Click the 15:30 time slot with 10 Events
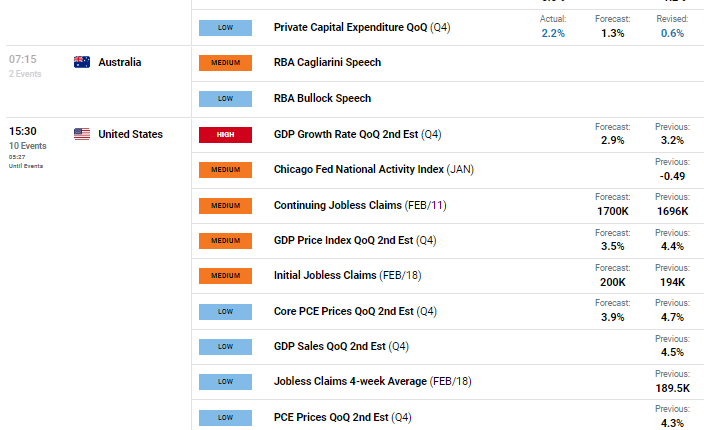Screen dimensions: 704x430 (x=25, y=132)
